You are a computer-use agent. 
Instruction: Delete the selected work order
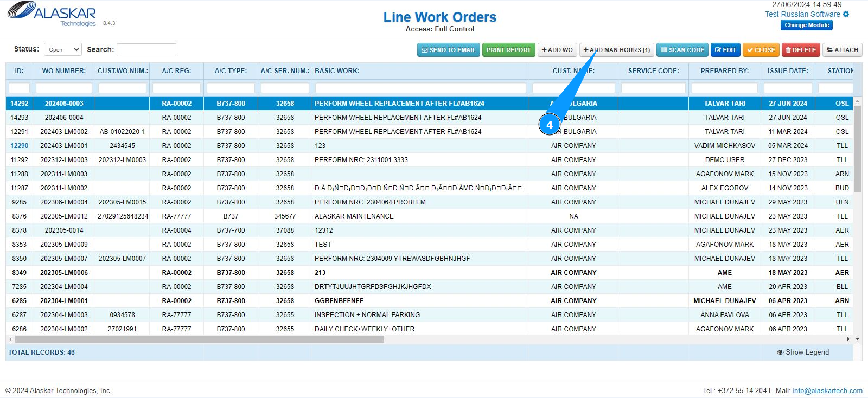click(x=801, y=50)
